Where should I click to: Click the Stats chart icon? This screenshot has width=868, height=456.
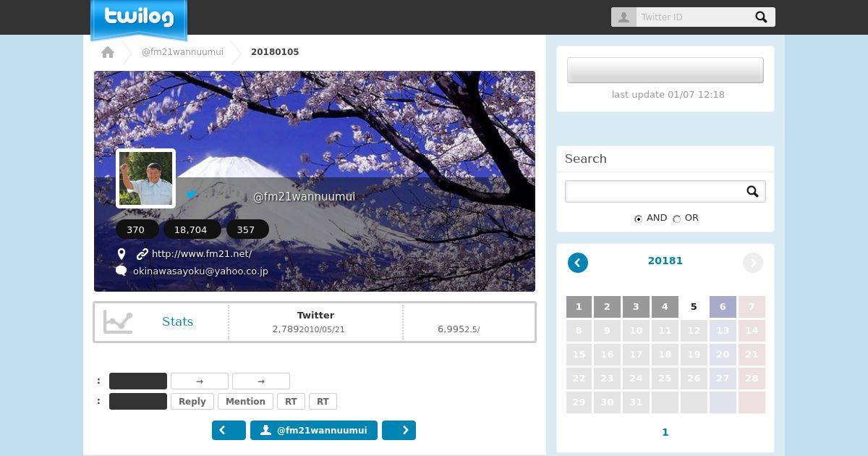coord(118,322)
